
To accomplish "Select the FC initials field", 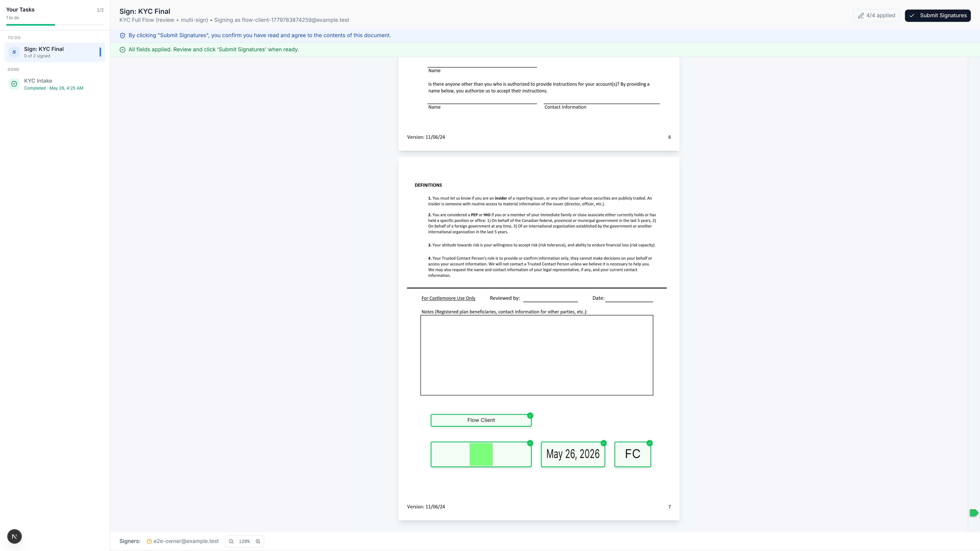I will (x=633, y=454).
